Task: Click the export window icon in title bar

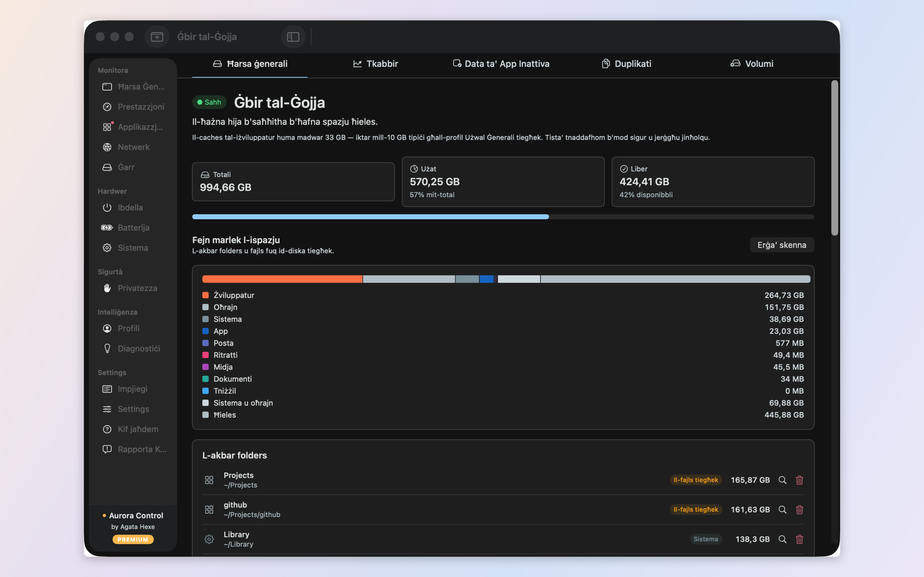Action: (x=157, y=37)
